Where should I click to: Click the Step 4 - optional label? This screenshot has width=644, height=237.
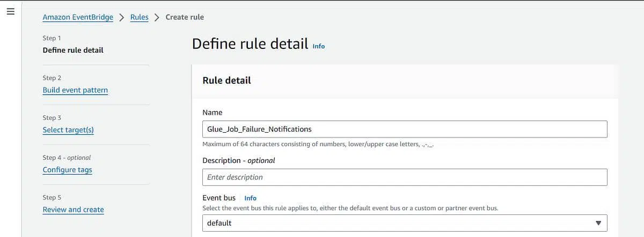click(x=67, y=157)
